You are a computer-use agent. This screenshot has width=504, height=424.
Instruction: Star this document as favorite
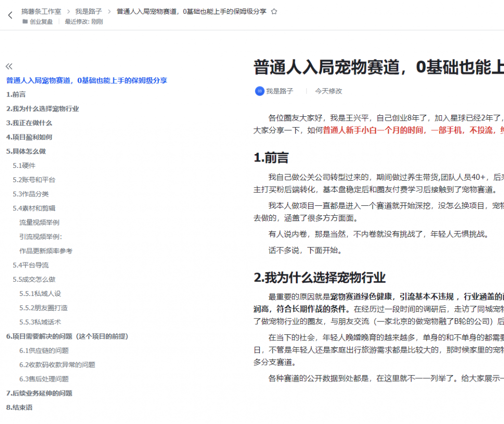point(274,11)
